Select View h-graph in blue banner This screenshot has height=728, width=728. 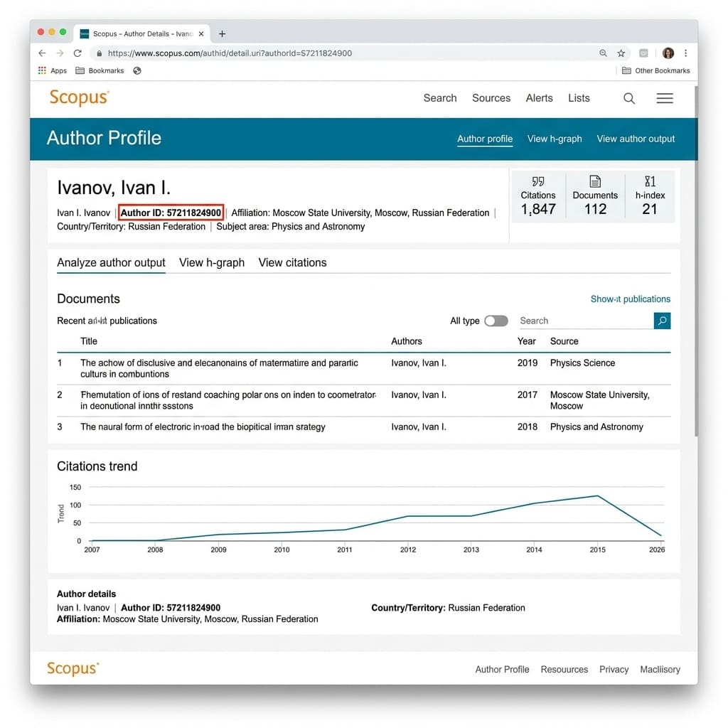(x=555, y=139)
